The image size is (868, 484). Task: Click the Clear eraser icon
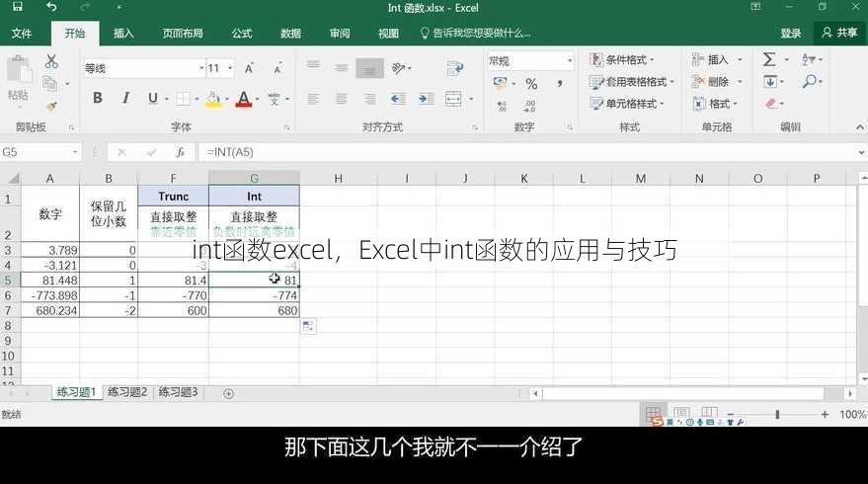770,104
